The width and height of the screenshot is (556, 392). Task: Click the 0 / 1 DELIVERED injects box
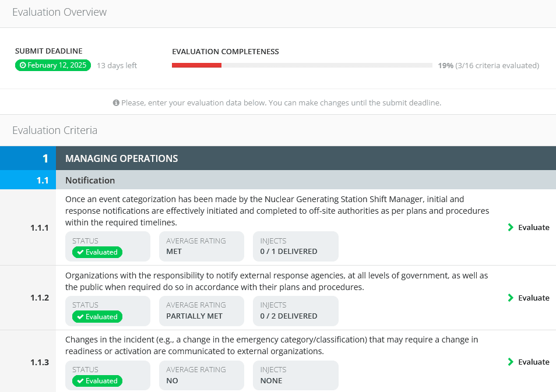(295, 246)
